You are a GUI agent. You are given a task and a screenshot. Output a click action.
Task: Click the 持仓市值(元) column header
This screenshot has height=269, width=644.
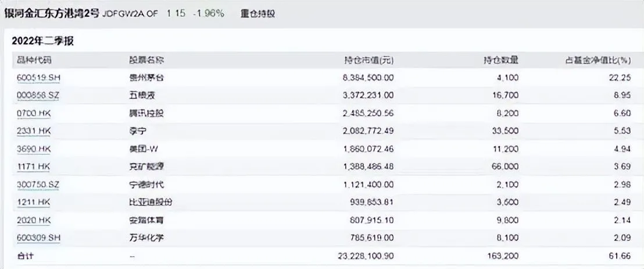click(x=369, y=61)
